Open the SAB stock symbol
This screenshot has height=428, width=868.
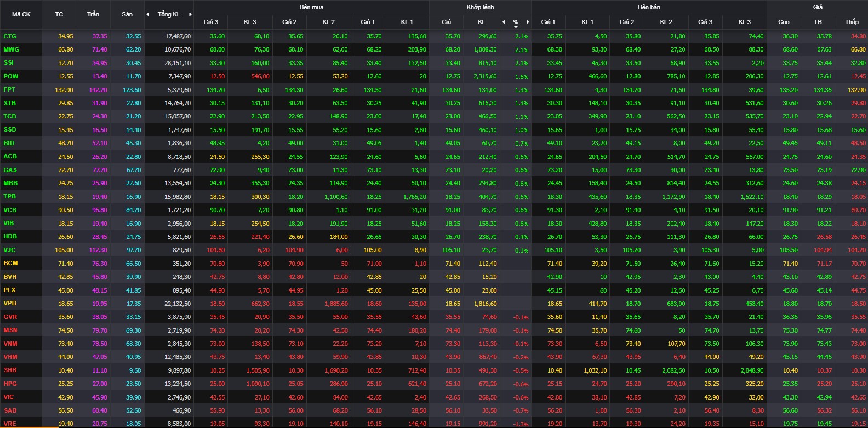(x=10, y=410)
